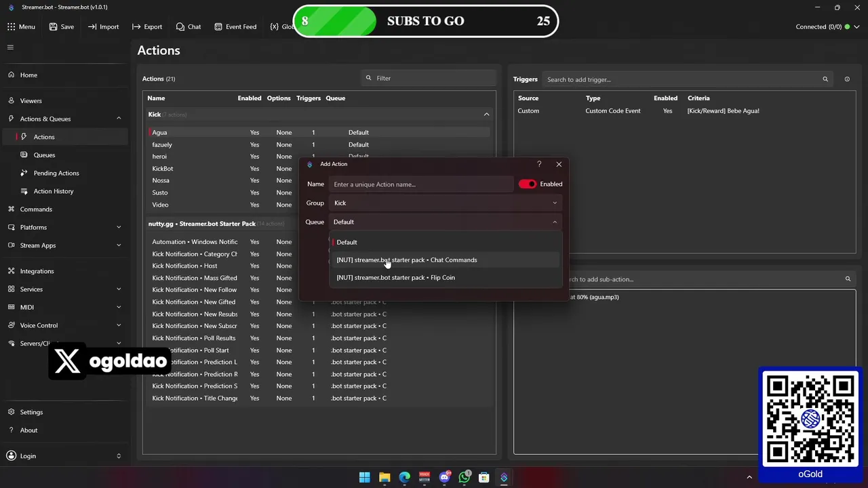Open Integrations in the sidebar
Image resolution: width=868 pixels, height=488 pixels.
[x=64, y=271]
